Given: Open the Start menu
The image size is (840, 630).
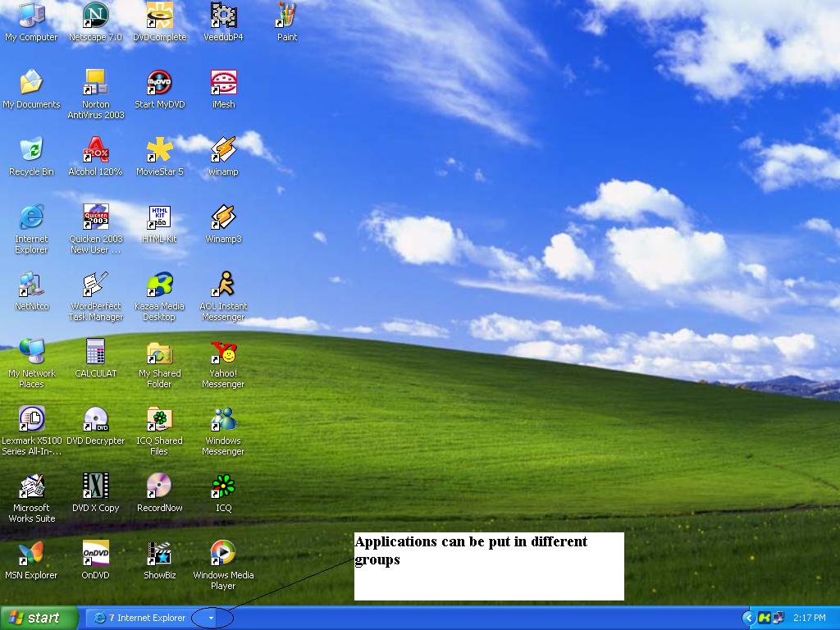Looking at the screenshot, I should pos(39,618).
